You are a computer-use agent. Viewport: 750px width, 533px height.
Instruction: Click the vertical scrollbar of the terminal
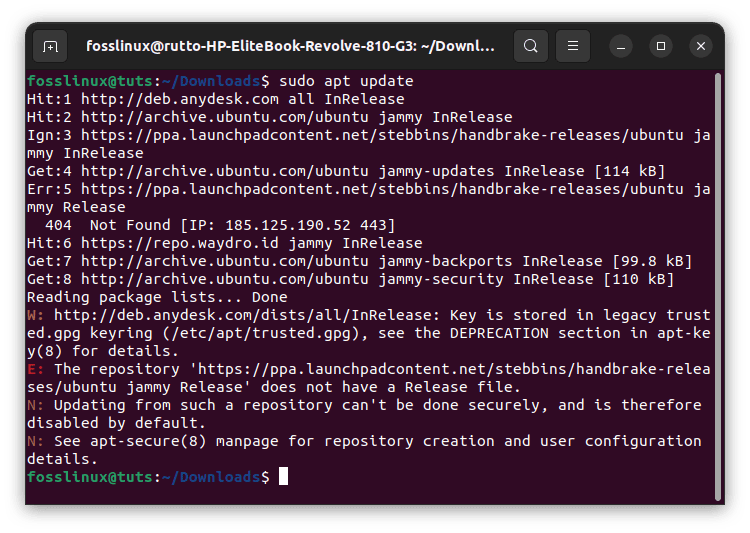tap(717, 287)
